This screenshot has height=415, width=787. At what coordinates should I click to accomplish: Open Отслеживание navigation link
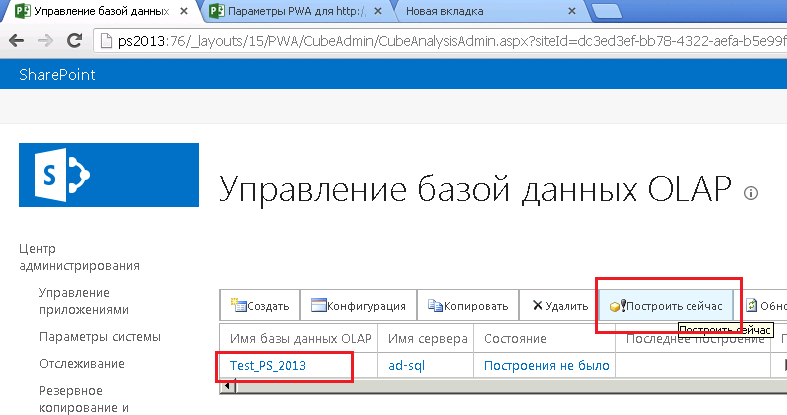click(82, 364)
